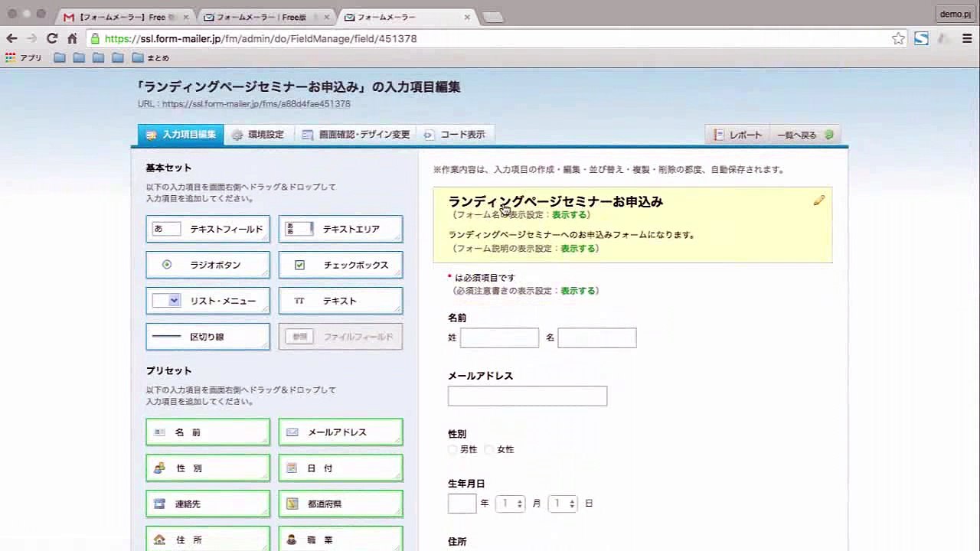
Task: Switch to the 入力項目編集 tab
Action: click(x=181, y=135)
